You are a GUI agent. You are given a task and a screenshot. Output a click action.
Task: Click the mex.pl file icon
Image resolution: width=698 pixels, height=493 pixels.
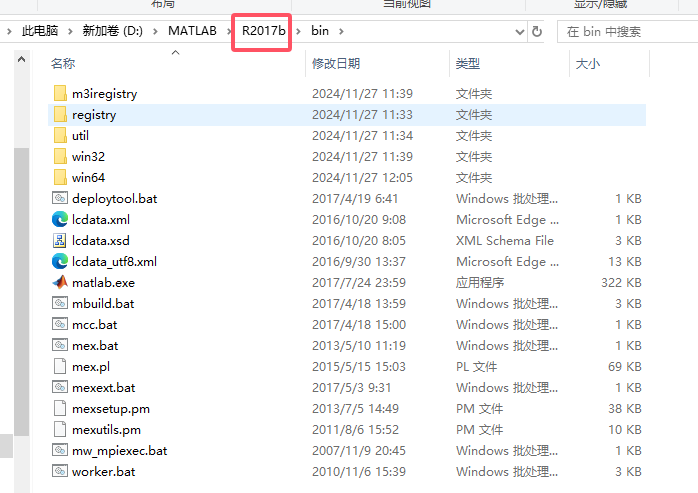[60, 366]
